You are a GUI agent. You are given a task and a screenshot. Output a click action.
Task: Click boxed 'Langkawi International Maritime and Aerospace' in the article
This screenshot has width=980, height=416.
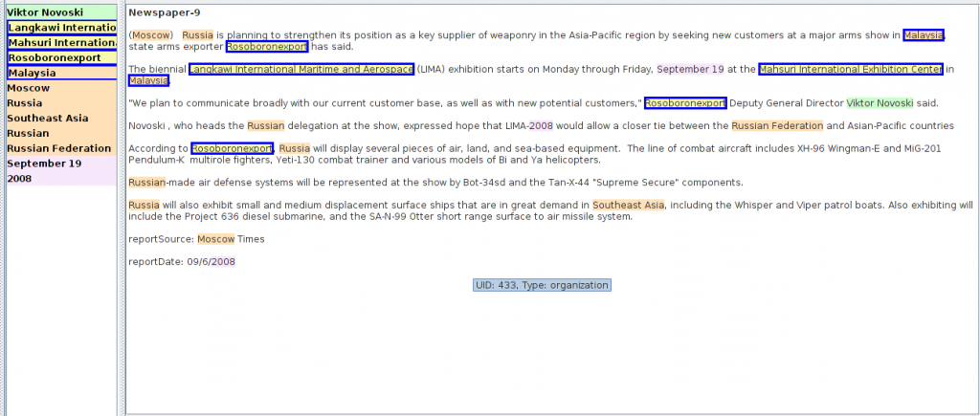[x=301, y=69]
